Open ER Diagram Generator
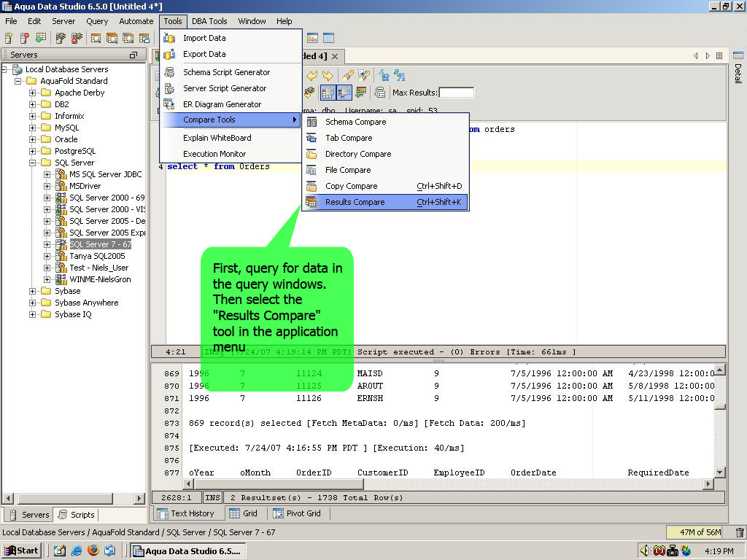Image resolution: width=747 pixels, height=560 pixels. [x=231, y=104]
